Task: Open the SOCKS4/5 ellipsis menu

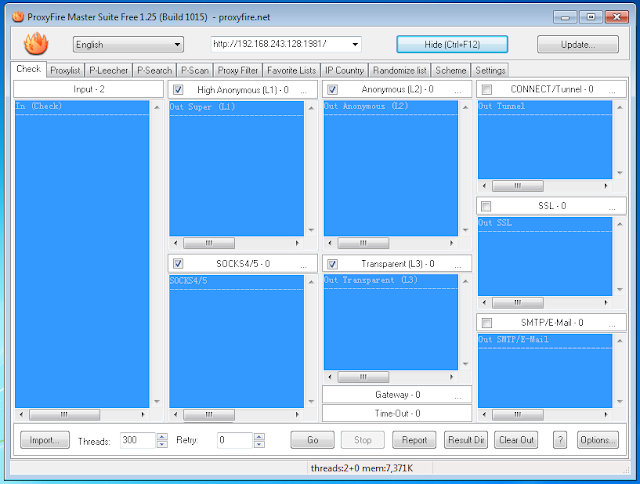Action: (303, 266)
